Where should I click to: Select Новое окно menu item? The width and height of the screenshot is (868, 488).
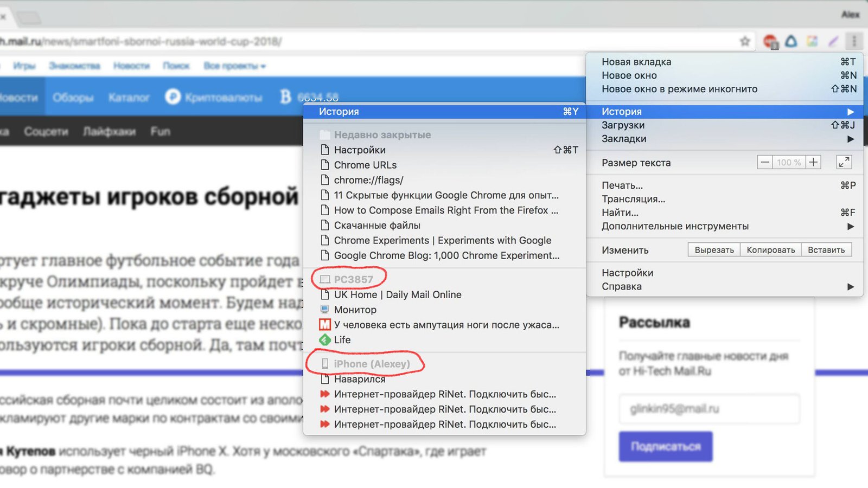725,75
